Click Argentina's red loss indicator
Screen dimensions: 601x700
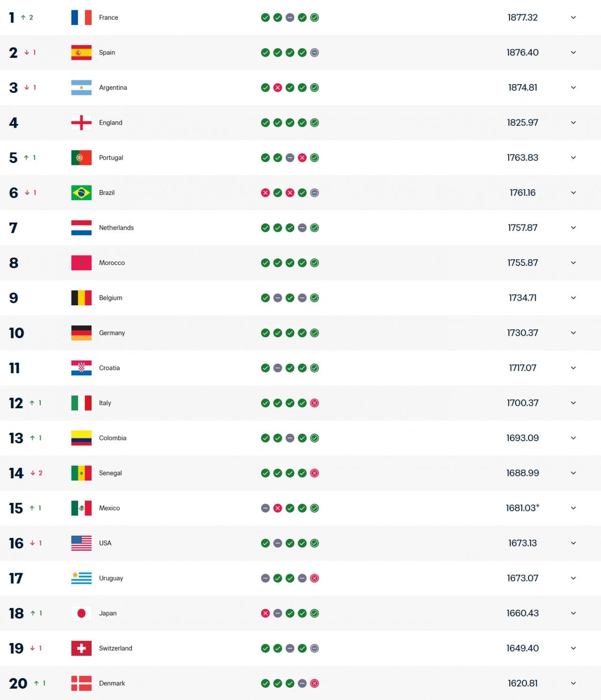277,87
